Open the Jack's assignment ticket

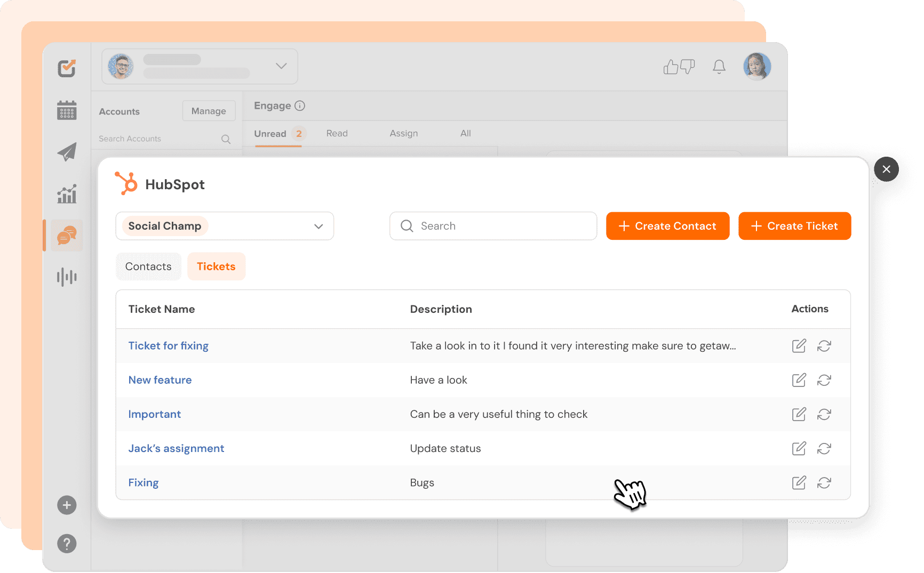(x=176, y=448)
